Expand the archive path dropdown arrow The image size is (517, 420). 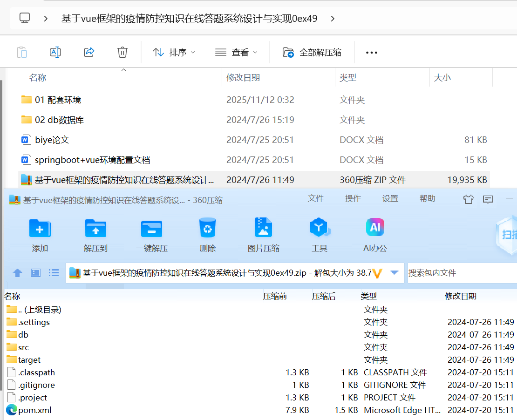click(393, 273)
